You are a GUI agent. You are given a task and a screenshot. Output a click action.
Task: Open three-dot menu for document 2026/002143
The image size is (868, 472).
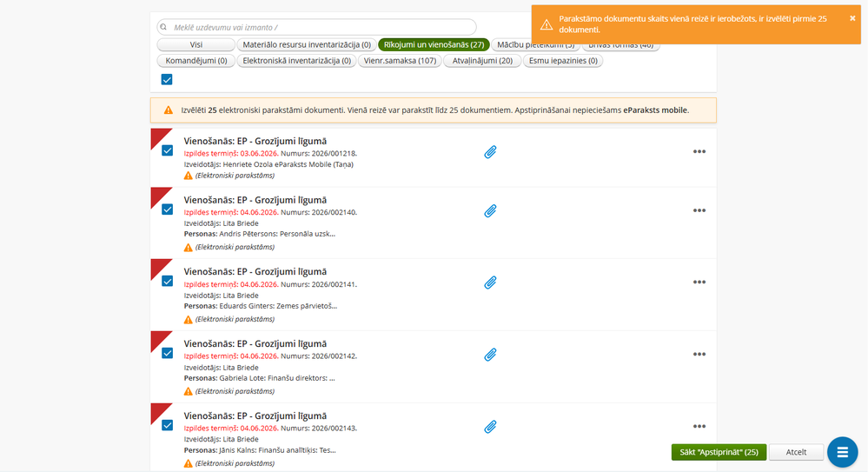[x=699, y=427]
